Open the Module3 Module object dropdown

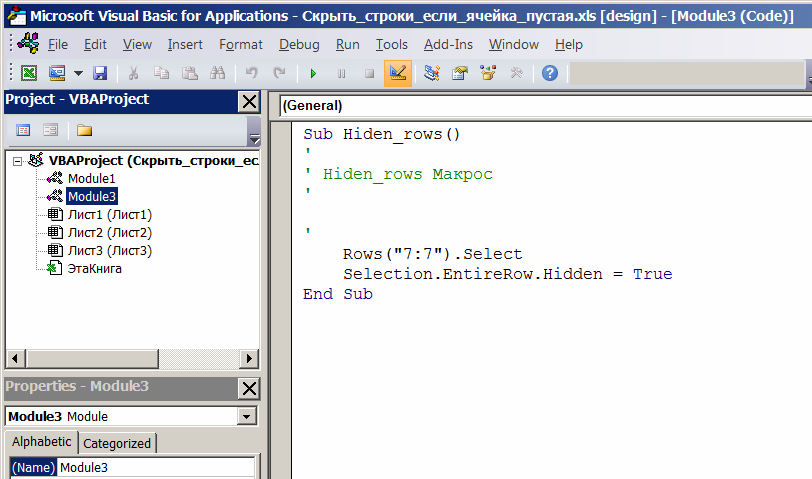coord(246,416)
